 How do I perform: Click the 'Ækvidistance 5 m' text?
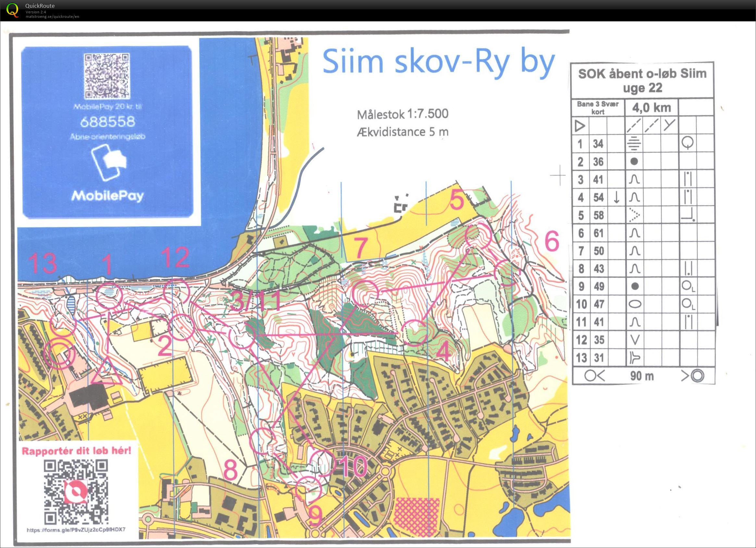point(402,132)
